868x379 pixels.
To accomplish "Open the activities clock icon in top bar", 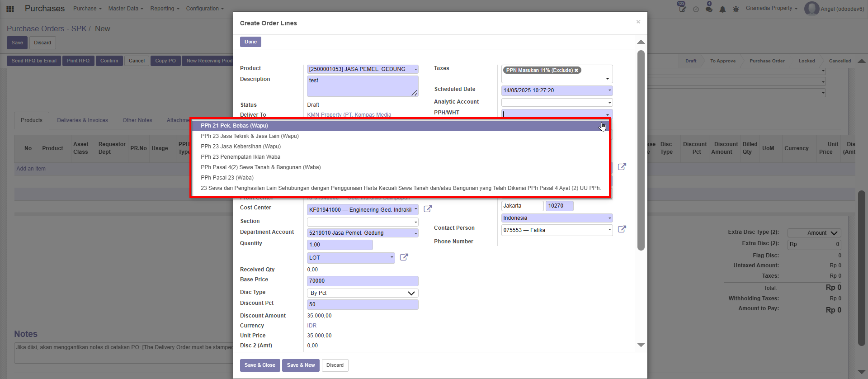I will tap(696, 9).
